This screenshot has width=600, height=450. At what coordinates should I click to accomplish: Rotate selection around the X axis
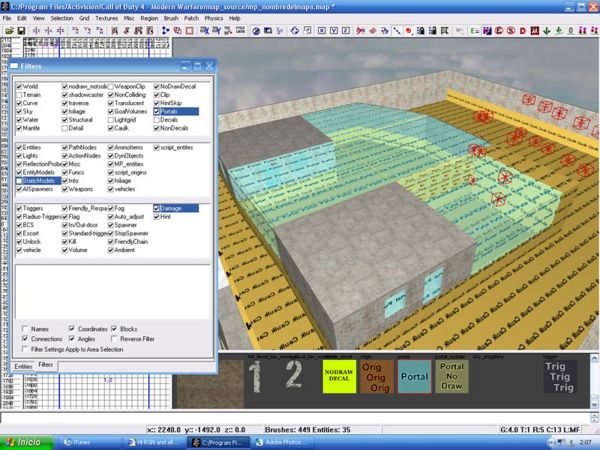75,31
